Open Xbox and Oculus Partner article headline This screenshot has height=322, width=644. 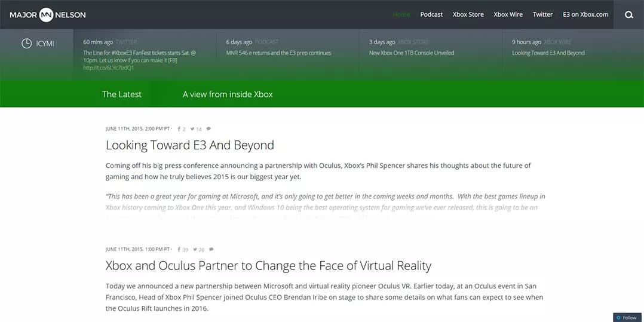click(268, 266)
